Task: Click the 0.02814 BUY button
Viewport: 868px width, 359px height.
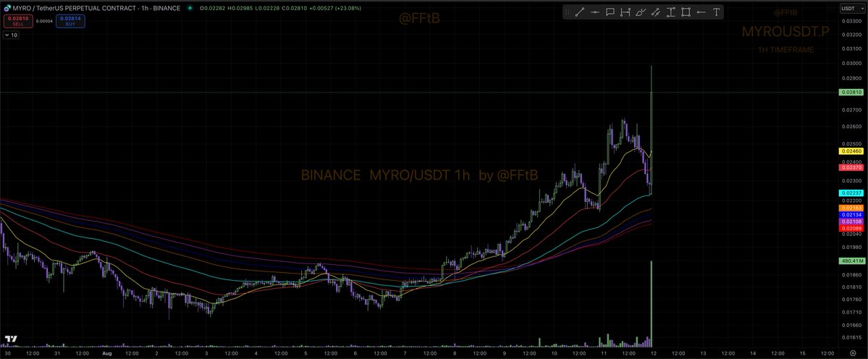Action: 69,21
